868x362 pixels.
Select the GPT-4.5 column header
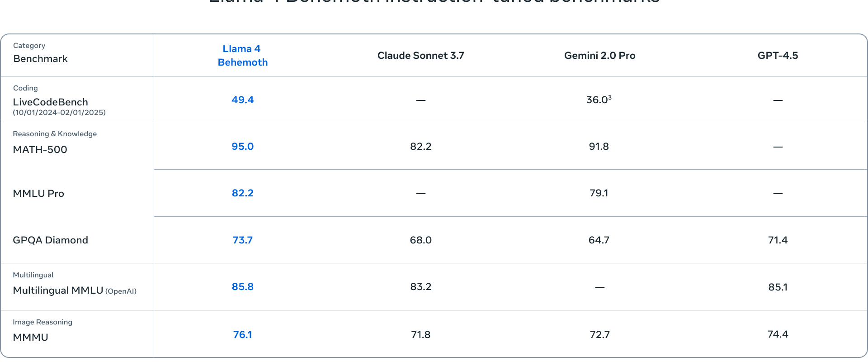tap(778, 56)
